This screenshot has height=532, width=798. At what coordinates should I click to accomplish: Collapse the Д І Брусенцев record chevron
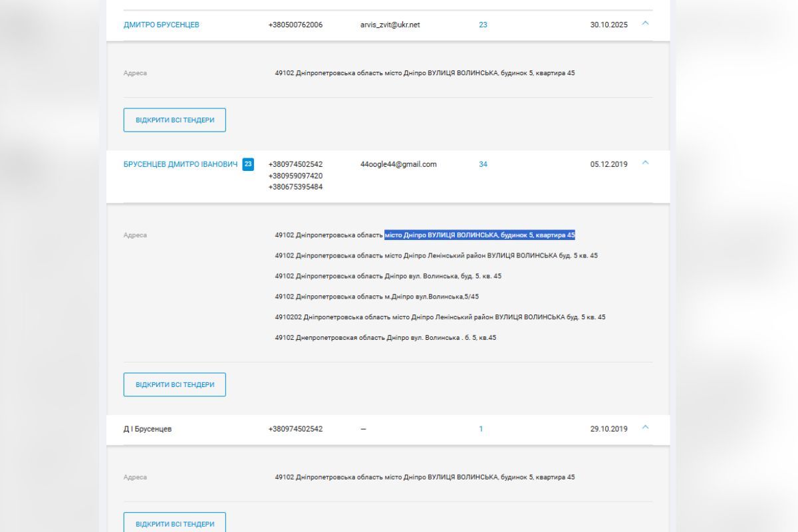pos(644,428)
